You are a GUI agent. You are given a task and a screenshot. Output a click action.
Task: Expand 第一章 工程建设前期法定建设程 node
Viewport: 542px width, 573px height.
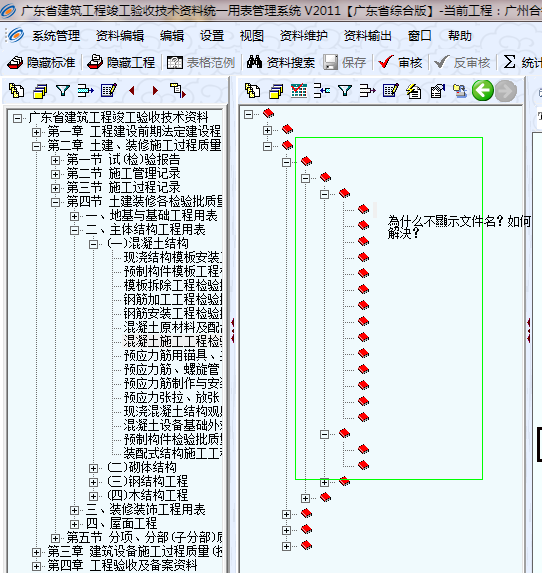click(x=36, y=132)
